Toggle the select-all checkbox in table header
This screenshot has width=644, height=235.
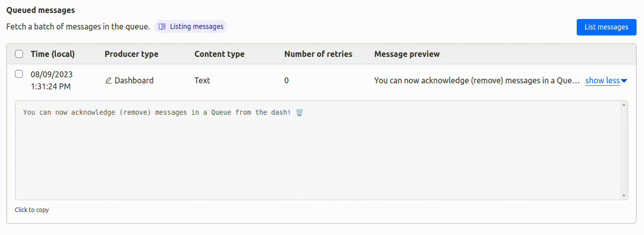click(19, 54)
